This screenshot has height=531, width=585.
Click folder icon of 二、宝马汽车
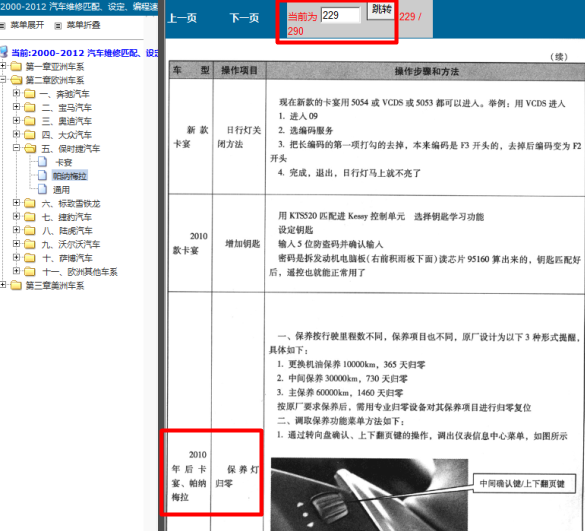[x=29, y=107]
